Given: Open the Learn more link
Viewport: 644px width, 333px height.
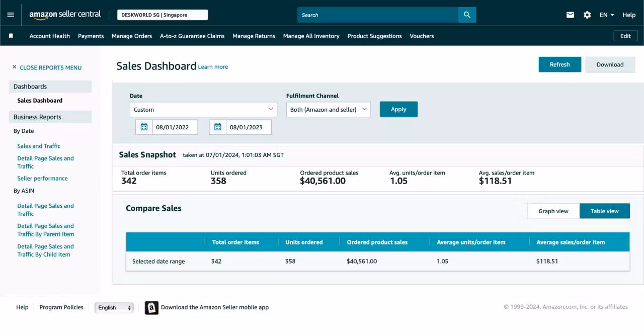Looking at the screenshot, I should click(213, 67).
